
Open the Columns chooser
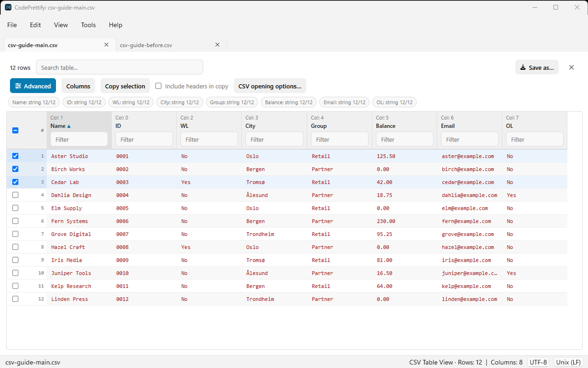(78, 86)
